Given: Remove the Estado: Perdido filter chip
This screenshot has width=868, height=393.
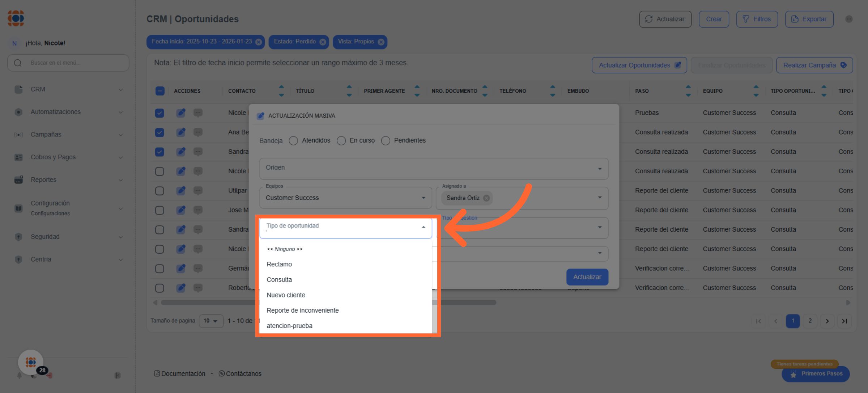Looking at the screenshot, I should [323, 42].
